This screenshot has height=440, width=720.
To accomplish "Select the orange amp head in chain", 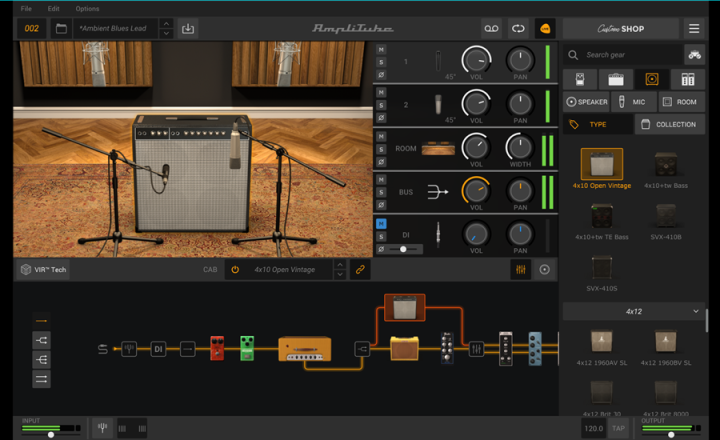I will (304, 349).
